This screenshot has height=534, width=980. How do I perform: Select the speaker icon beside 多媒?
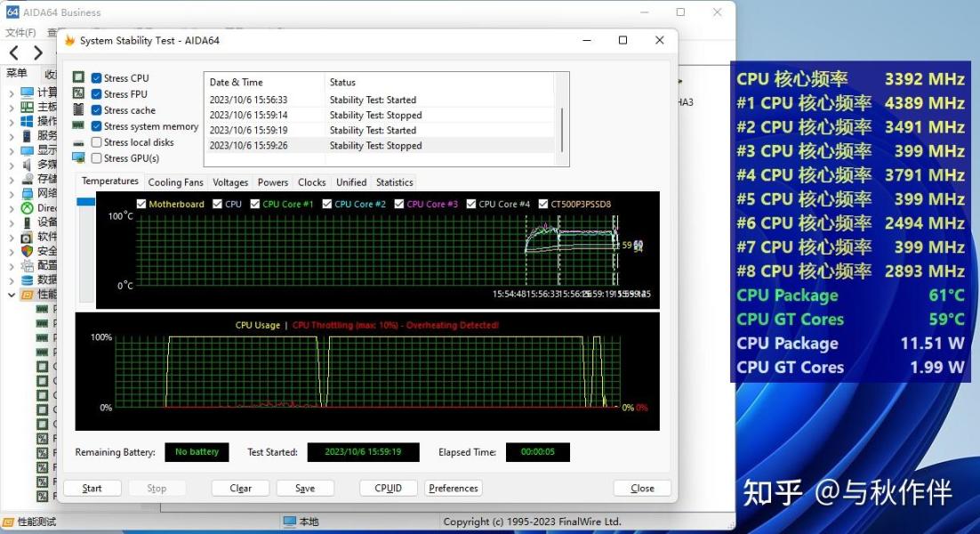[x=27, y=165]
